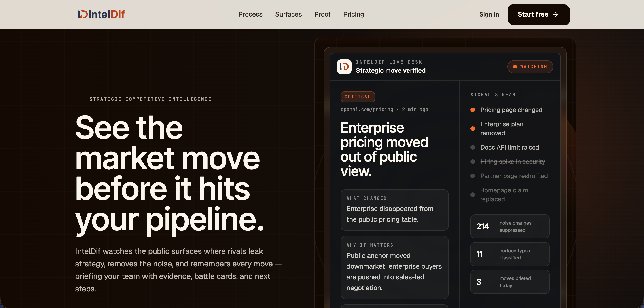Click the WHY IT MATTERS card
This screenshot has height=308, width=644.
[x=394, y=267]
